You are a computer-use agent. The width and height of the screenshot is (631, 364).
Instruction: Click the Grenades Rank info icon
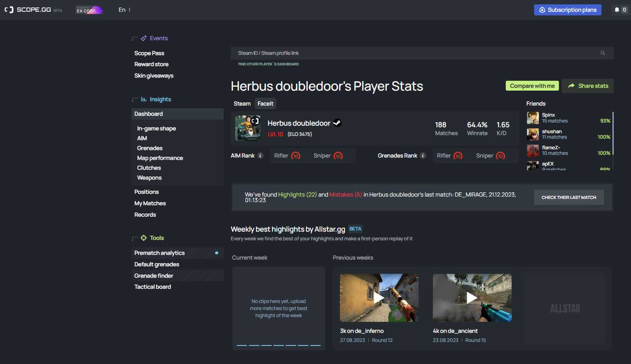click(423, 156)
